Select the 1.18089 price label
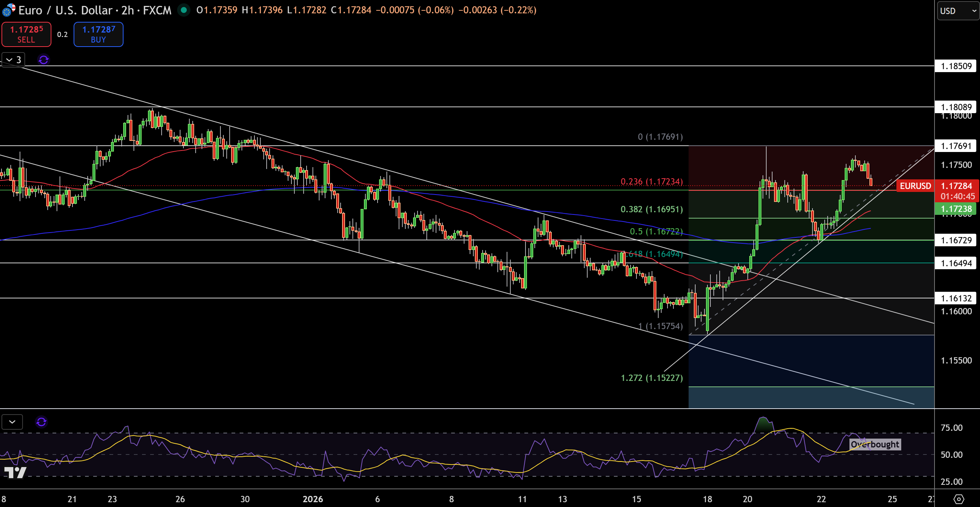The width and height of the screenshot is (980, 507). coord(956,107)
